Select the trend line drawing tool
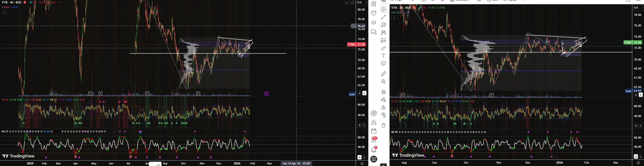The height and width of the screenshot is (166, 644). [x=383, y=17]
